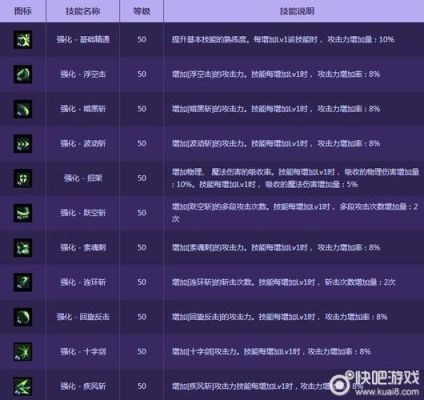Click the skill name 强化 - 十字剑
The image size is (424, 400).
coord(83,351)
